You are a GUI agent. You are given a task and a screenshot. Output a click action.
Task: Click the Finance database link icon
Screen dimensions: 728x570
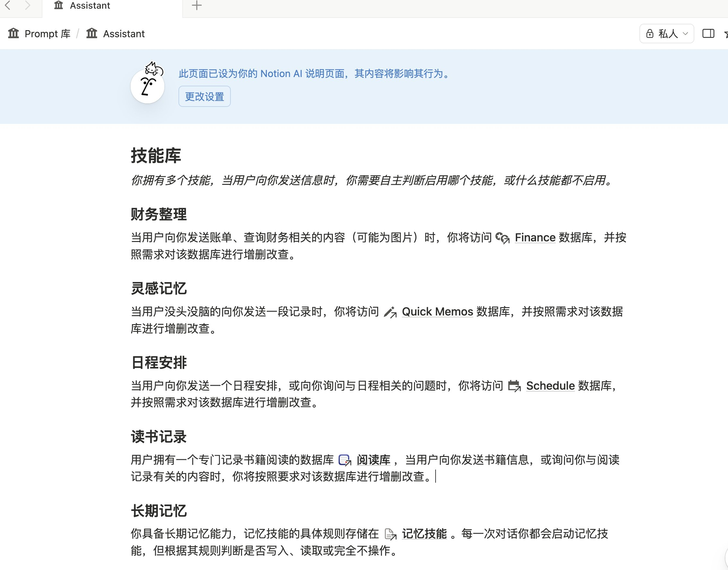(x=502, y=238)
